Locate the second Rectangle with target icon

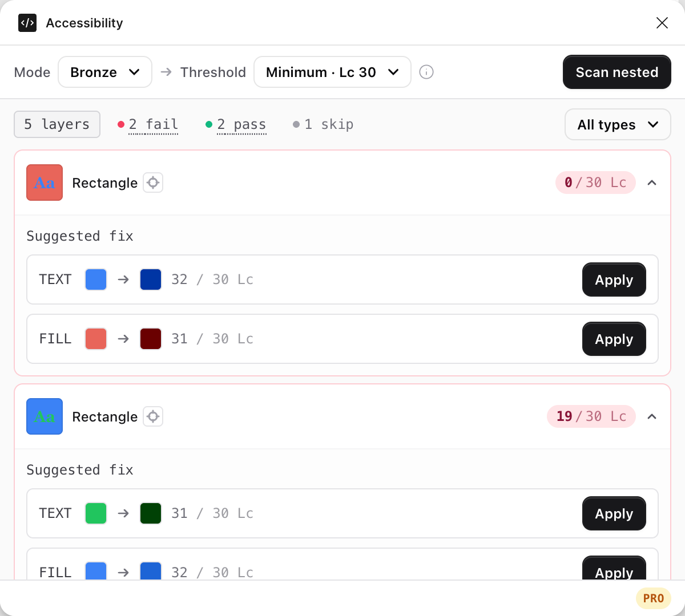click(x=153, y=416)
